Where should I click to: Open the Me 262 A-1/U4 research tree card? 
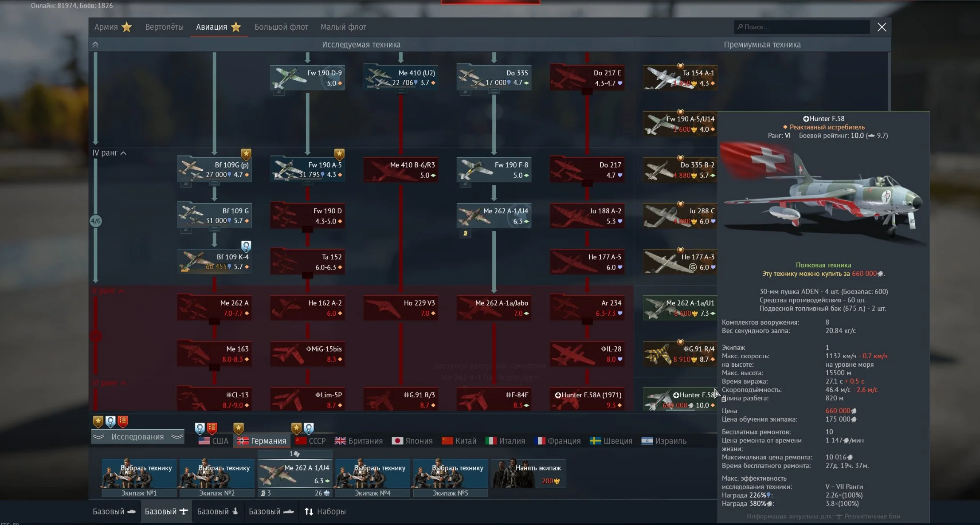[x=494, y=216]
